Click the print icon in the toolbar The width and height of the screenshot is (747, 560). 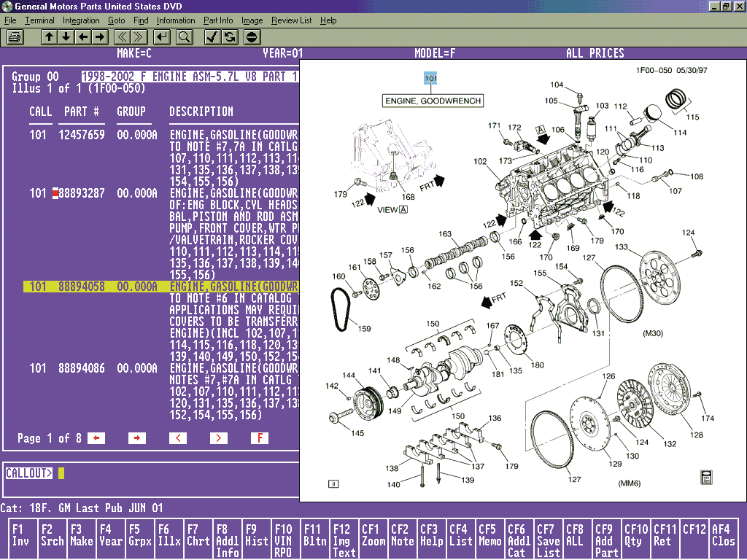[x=14, y=37]
